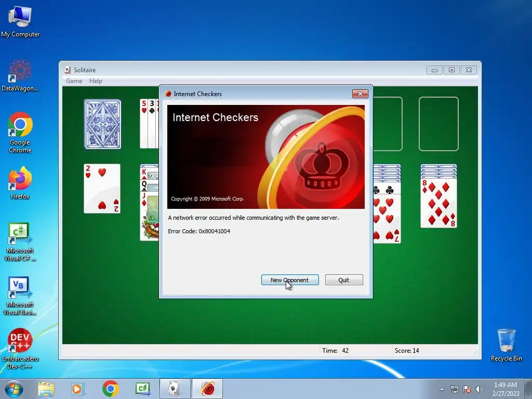532x399 pixels.
Task: Draw from the Solitaire stock deck
Action: (102, 124)
